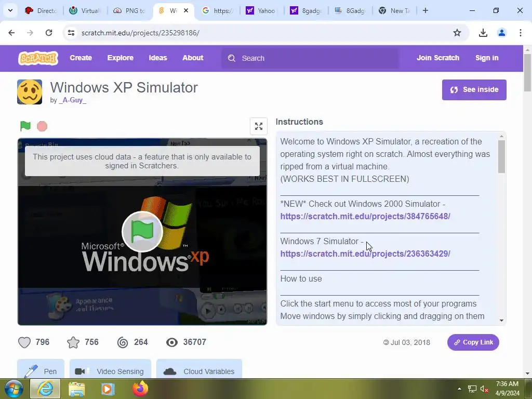Image resolution: width=532 pixels, height=399 pixels.
Task: Open _A-Guy_ profile link
Action: [73, 100]
